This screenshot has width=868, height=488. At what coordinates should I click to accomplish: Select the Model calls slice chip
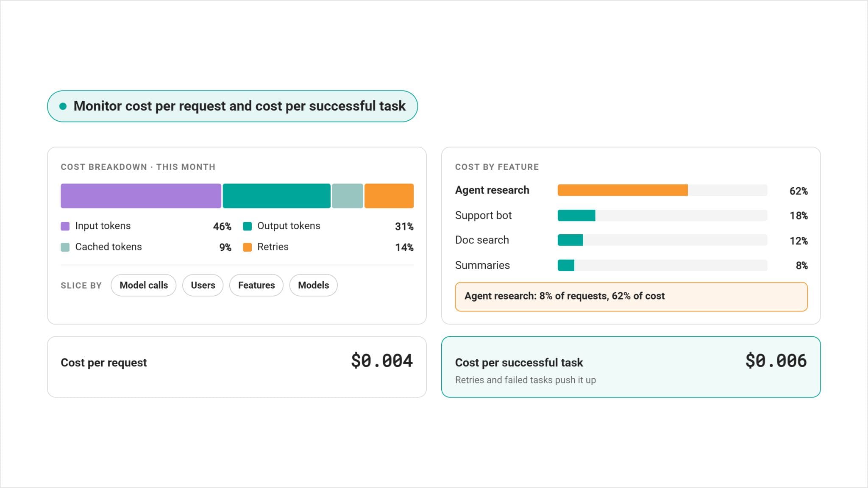coord(143,285)
